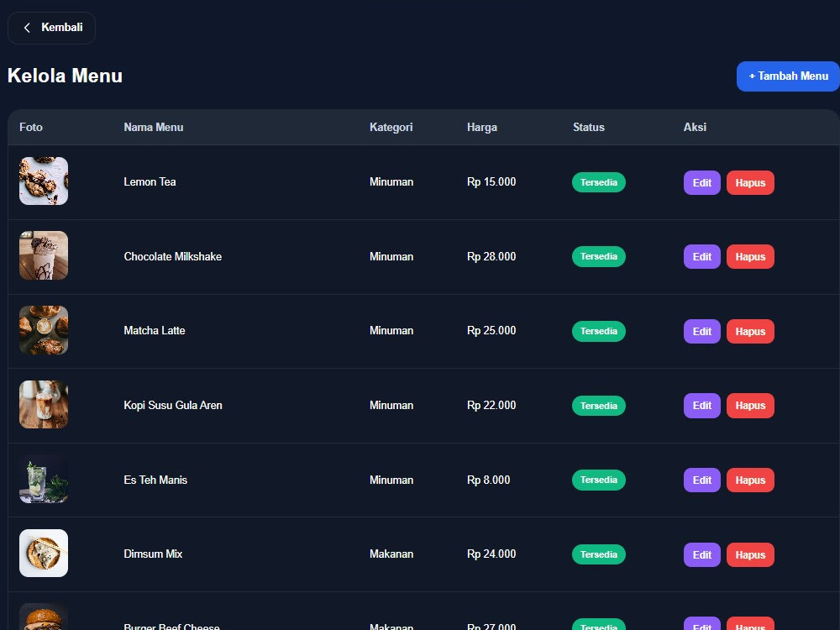Select the Chocolate Milkshake name text
The image size is (840, 630).
(x=172, y=256)
